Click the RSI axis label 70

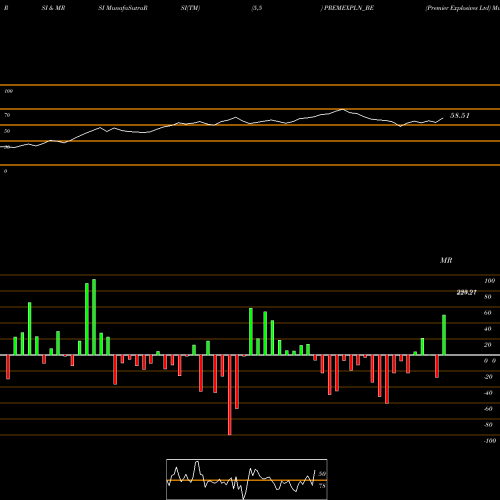coord(7,115)
